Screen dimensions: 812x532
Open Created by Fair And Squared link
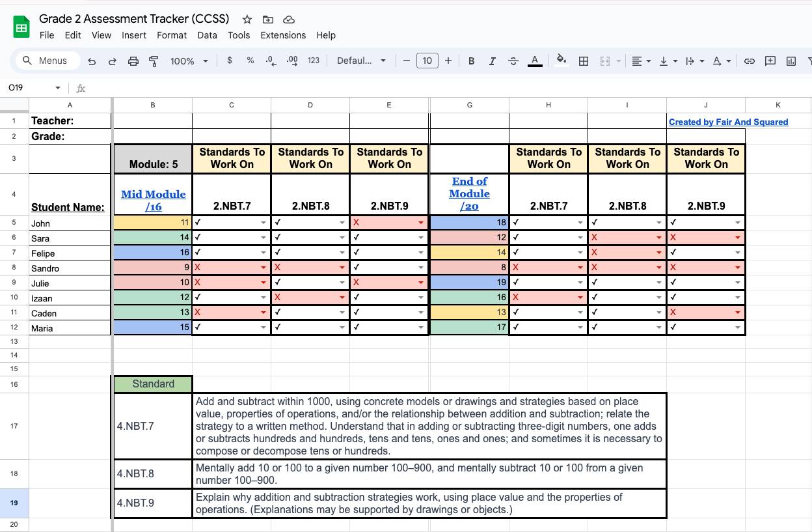[728, 122]
